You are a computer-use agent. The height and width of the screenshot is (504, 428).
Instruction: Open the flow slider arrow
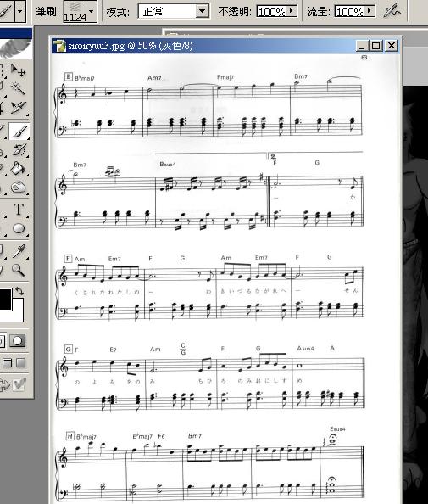click(x=370, y=11)
